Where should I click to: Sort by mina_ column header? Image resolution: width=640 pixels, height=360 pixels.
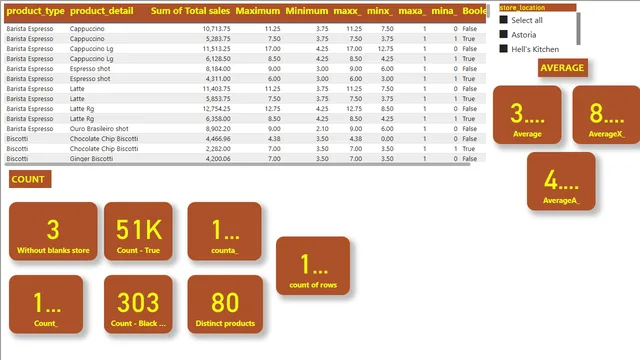444,11
